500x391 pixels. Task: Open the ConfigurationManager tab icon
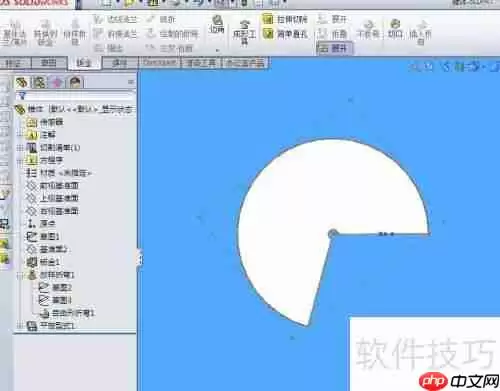(x=57, y=82)
